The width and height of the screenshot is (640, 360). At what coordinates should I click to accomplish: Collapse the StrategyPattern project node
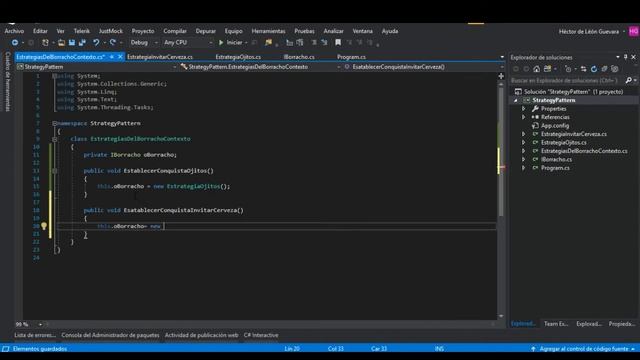point(516,100)
